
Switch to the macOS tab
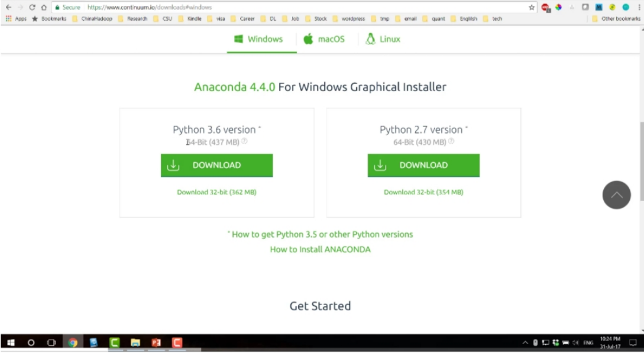(x=324, y=39)
